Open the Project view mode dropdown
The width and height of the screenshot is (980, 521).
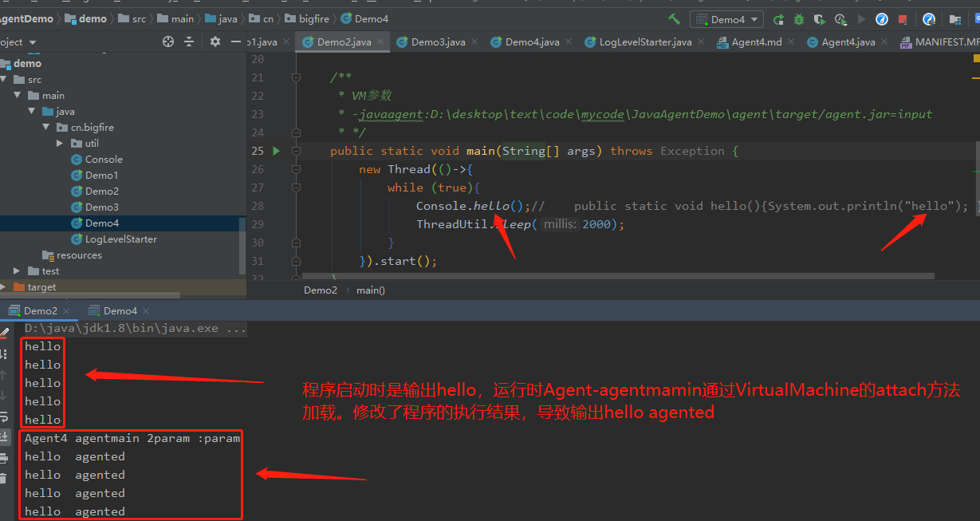point(32,42)
